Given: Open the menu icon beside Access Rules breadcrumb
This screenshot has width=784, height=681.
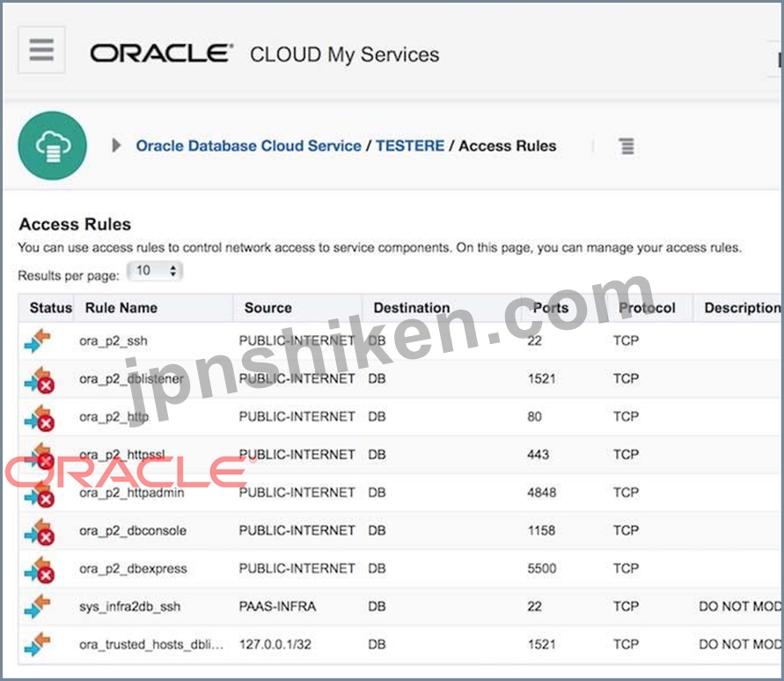Looking at the screenshot, I should (627, 146).
